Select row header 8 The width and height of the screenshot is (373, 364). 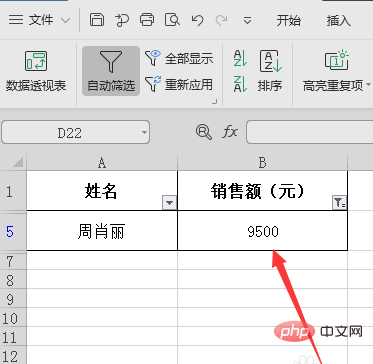coord(13,280)
